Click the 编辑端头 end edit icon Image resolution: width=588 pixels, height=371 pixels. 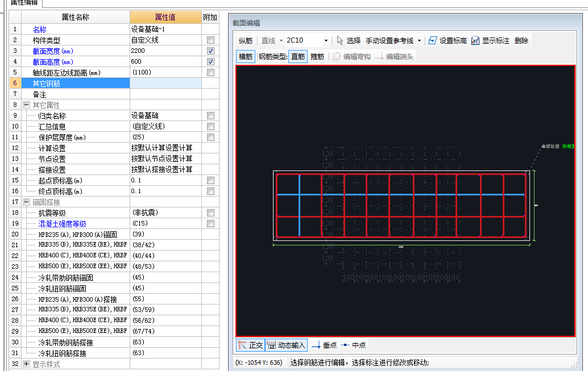(x=379, y=57)
